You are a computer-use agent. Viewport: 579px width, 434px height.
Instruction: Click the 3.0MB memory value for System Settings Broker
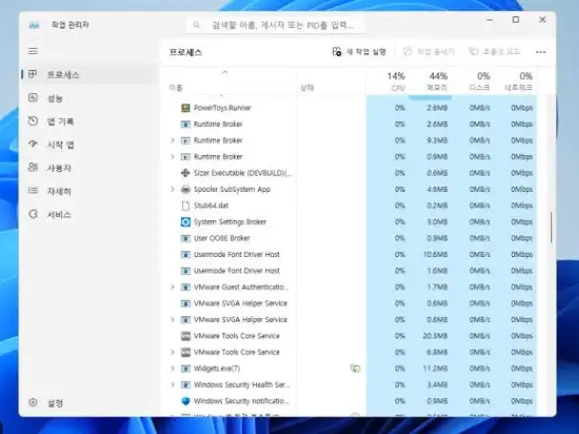point(437,222)
